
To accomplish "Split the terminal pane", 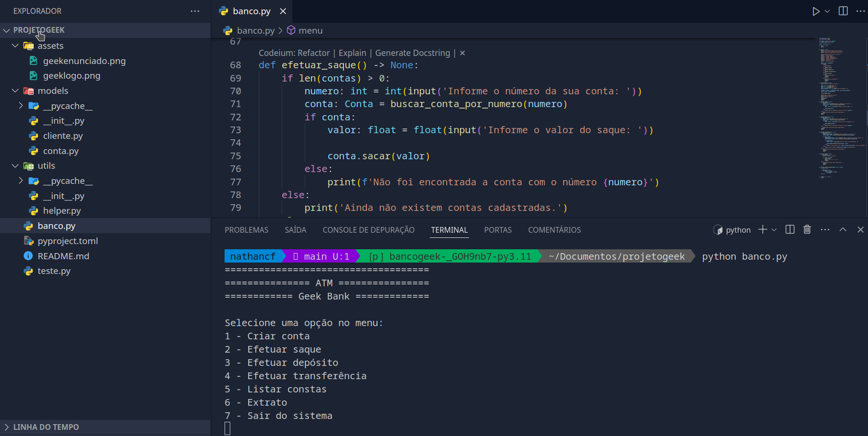I will click(x=790, y=230).
